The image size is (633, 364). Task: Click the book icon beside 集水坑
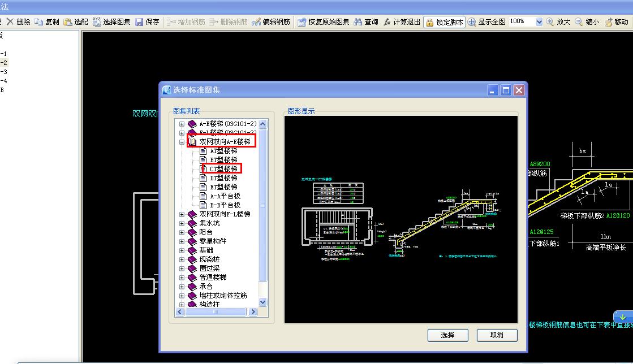(192, 223)
